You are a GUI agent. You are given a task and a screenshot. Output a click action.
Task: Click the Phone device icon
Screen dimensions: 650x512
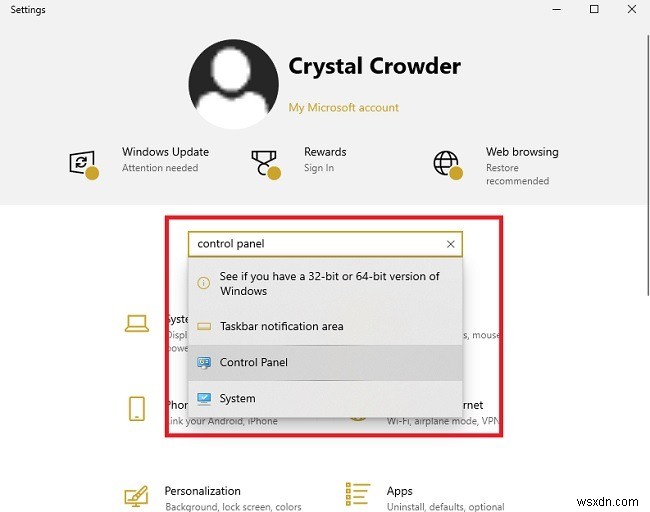137,409
